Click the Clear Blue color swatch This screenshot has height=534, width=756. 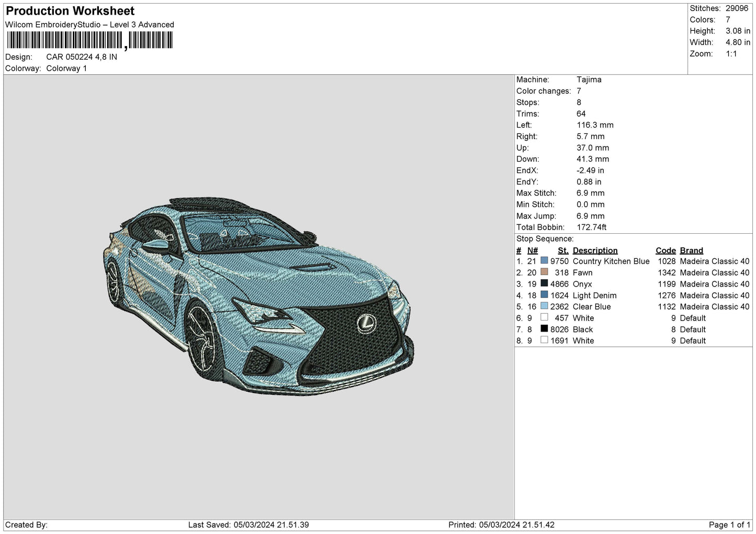[544, 306]
